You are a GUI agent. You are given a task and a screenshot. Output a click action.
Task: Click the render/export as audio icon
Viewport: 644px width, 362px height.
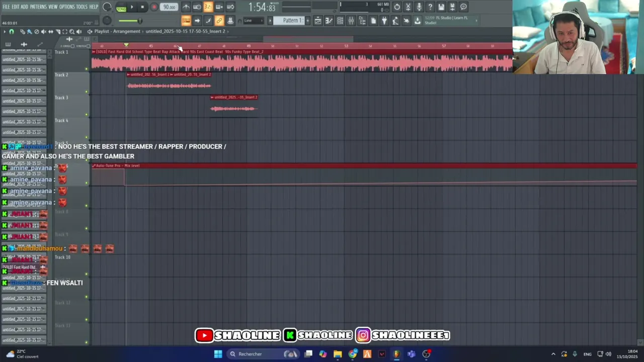pos(452,7)
